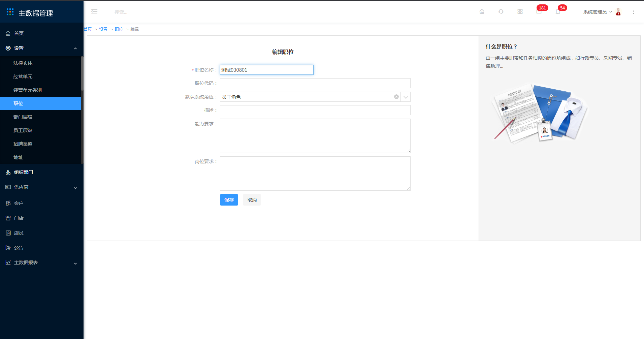The width and height of the screenshot is (644, 339).
Task: Click the 供应商 icon in sidebar
Action: pyautogui.click(x=8, y=187)
